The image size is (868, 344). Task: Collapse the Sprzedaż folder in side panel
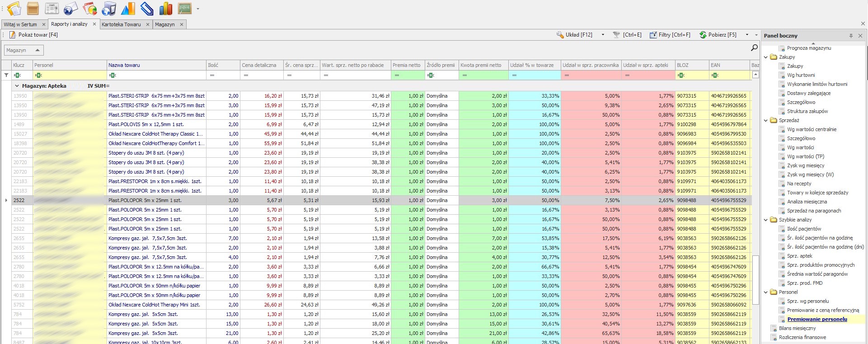[766, 120]
